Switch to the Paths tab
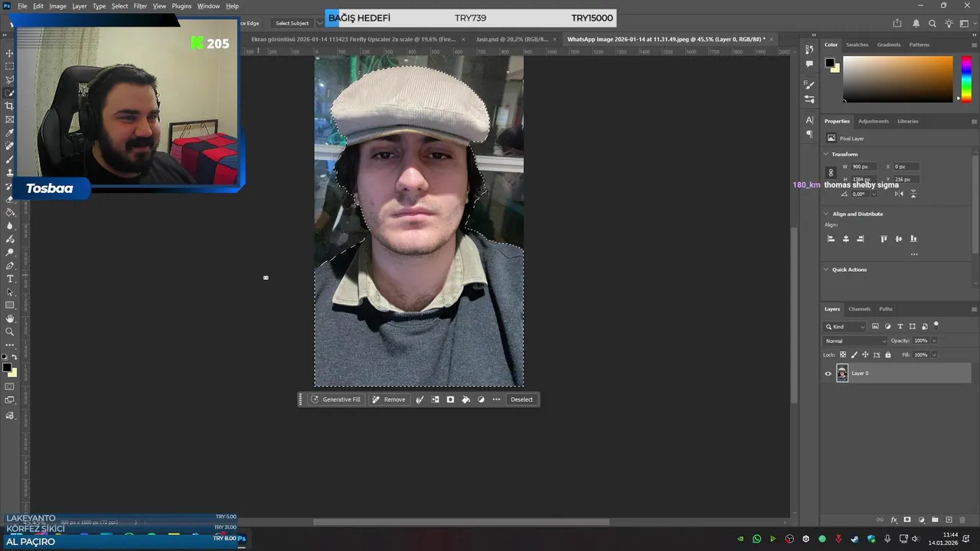Viewport: 980px width, 551px height. tap(886, 309)
